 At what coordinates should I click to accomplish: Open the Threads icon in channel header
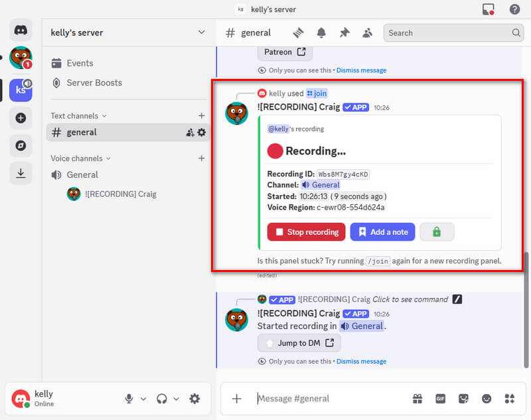tap(299, 33)
